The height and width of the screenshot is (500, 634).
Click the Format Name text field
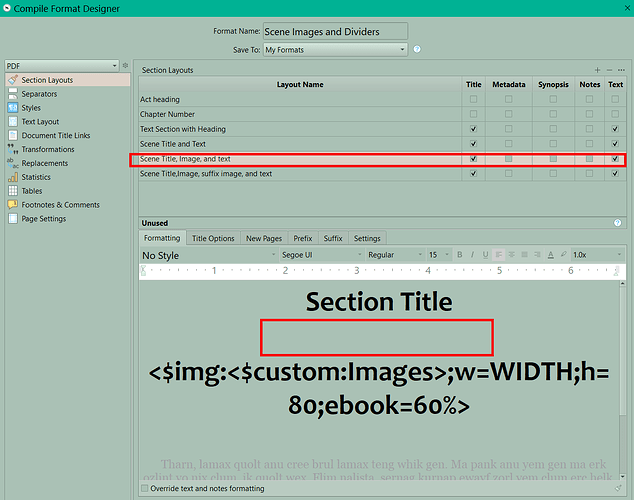[335, 32]
